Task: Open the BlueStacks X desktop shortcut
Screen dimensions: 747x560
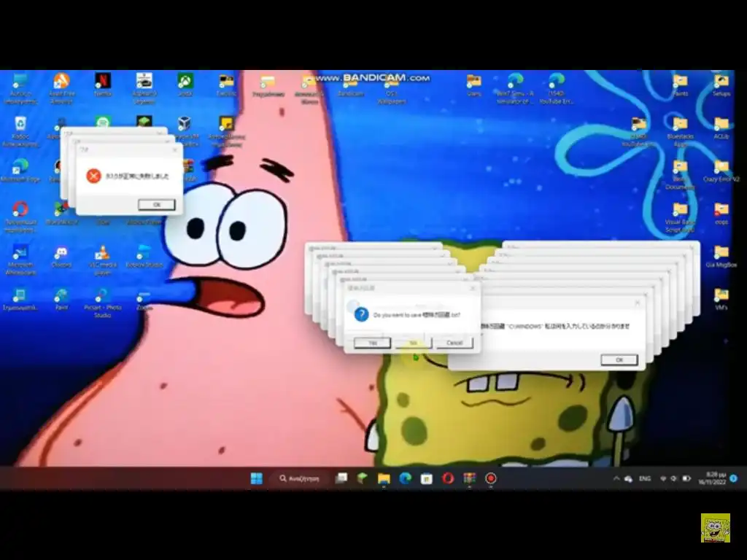Action: 61,213
